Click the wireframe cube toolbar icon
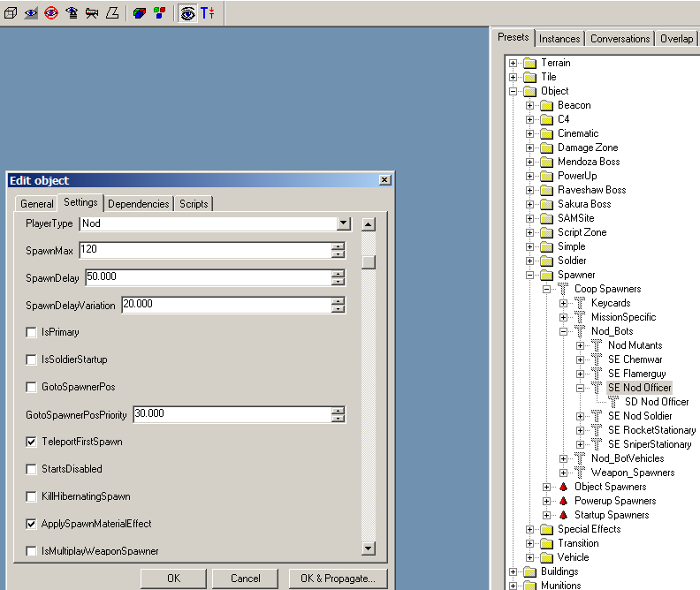This screenshot has height=590, width=700. (11, 13)
